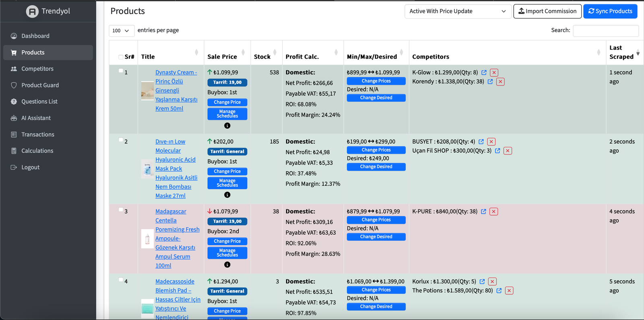Toggle the select-all checkbox in header
This screenshot has width=644, height=320.
[x=121, y=57]
